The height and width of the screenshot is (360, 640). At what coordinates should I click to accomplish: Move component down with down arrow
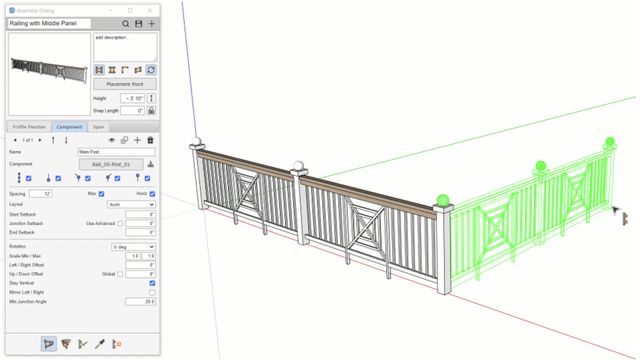pos(66,140)
